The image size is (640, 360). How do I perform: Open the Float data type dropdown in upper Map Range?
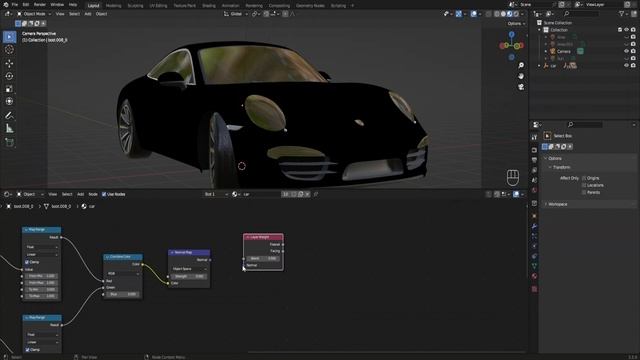click(42, 247)
